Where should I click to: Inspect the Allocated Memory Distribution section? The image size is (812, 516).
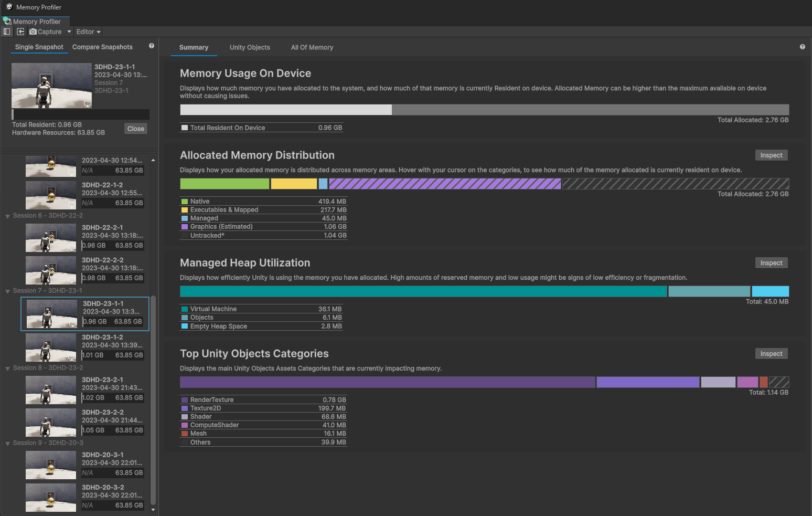click(x=771, y=155)
